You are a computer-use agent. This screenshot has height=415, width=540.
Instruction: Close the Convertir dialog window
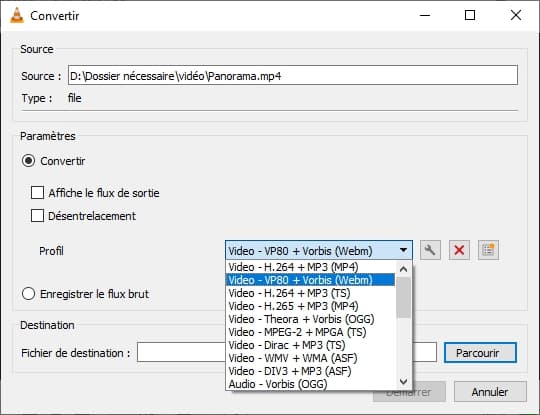(516, 15)
